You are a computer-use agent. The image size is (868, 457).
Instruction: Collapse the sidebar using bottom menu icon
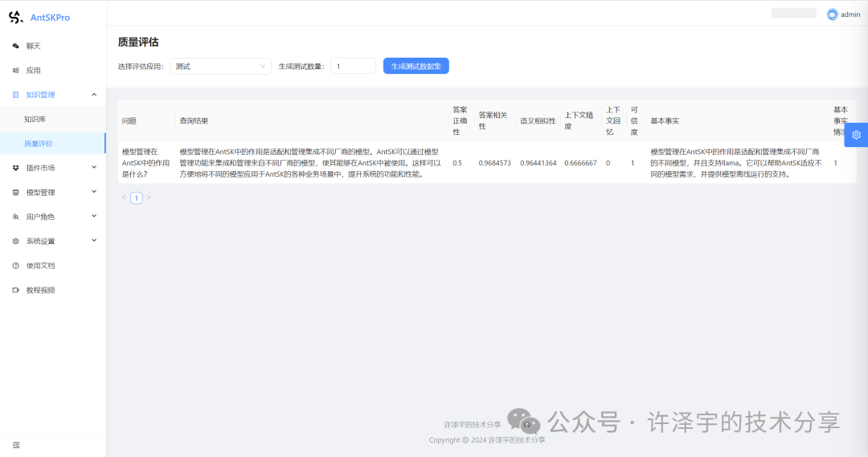coord(16,445)
